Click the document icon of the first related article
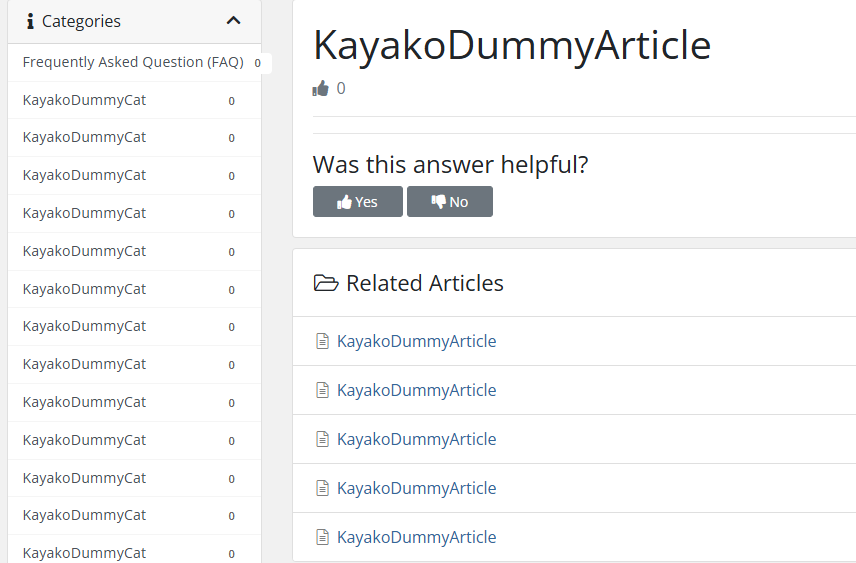The height and width of the screenshot is (563, 856). 322,342
